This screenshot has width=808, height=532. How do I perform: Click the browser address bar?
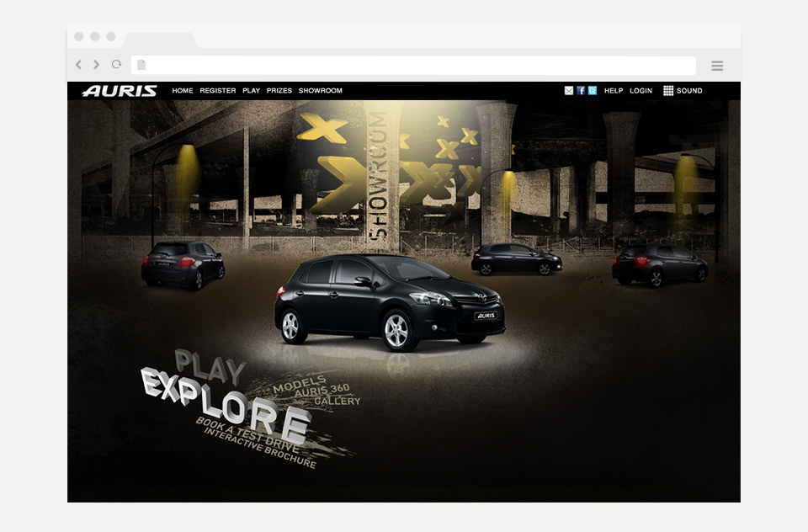pyautogui.click(x=413, y=66)
